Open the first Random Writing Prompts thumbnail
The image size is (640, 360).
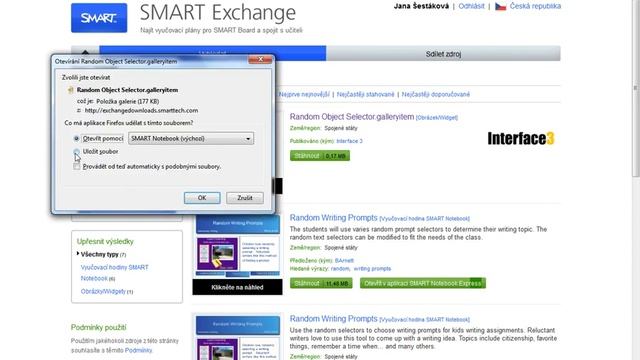click(237, 246)
